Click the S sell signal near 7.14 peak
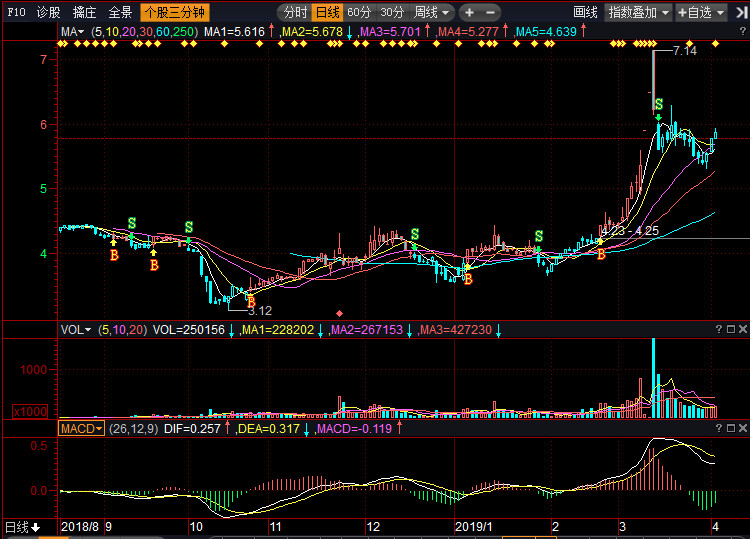The height and width of the screenshot is (539, 750). [658, 104]
